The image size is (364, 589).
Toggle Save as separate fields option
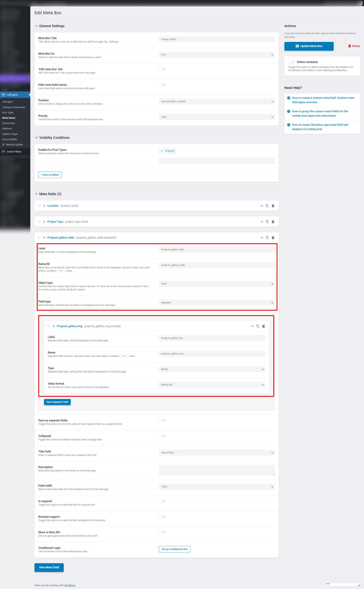[x=162, y=420]
